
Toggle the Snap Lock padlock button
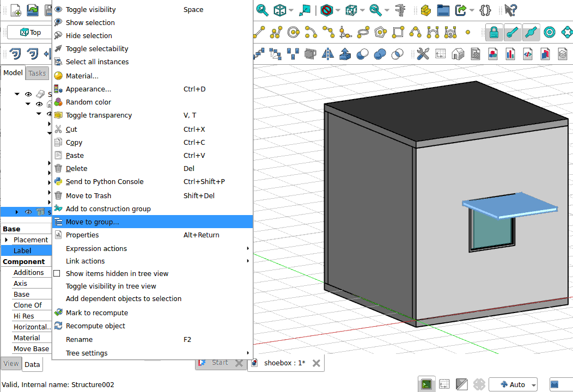[493, 33]
